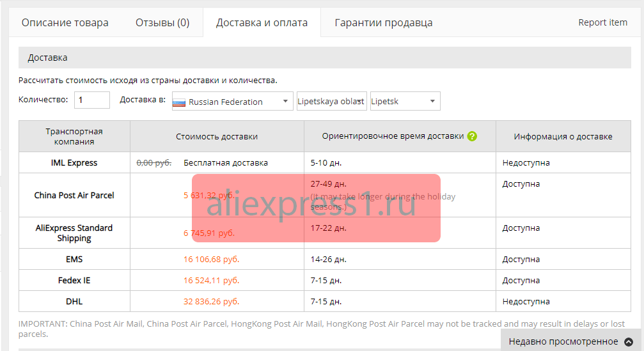Select the Доставка и оплата tab
Image resolution: width=644 pixels, height=351 pixels.
click(x=262, y=22)
